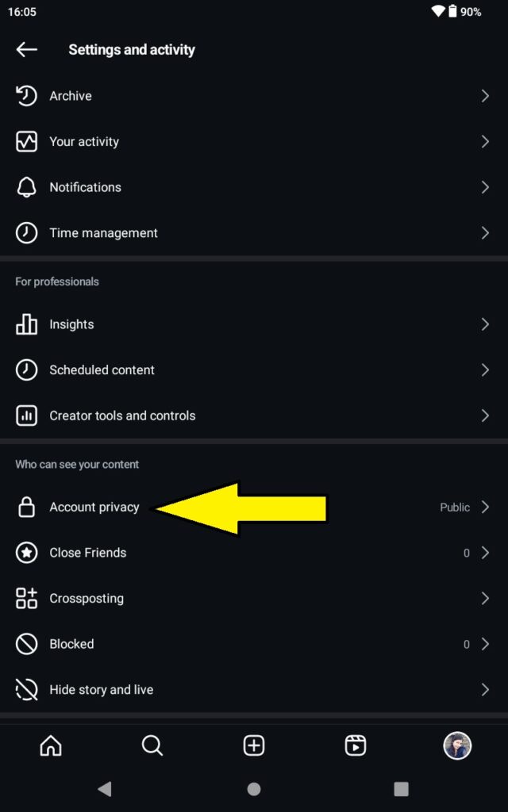This screenshot has width=508, height=812.
Task: Open Hide story and live
Action: (x=254, y=689)
